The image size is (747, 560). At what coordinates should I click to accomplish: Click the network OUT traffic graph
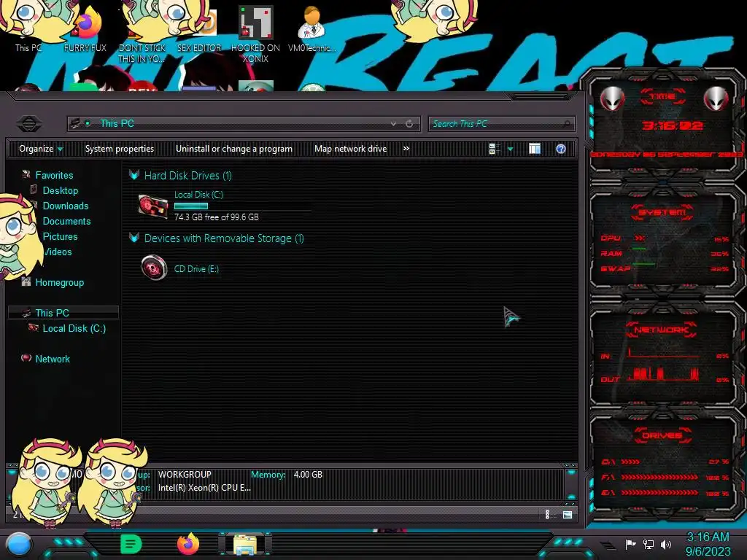(x=664, y=374)
